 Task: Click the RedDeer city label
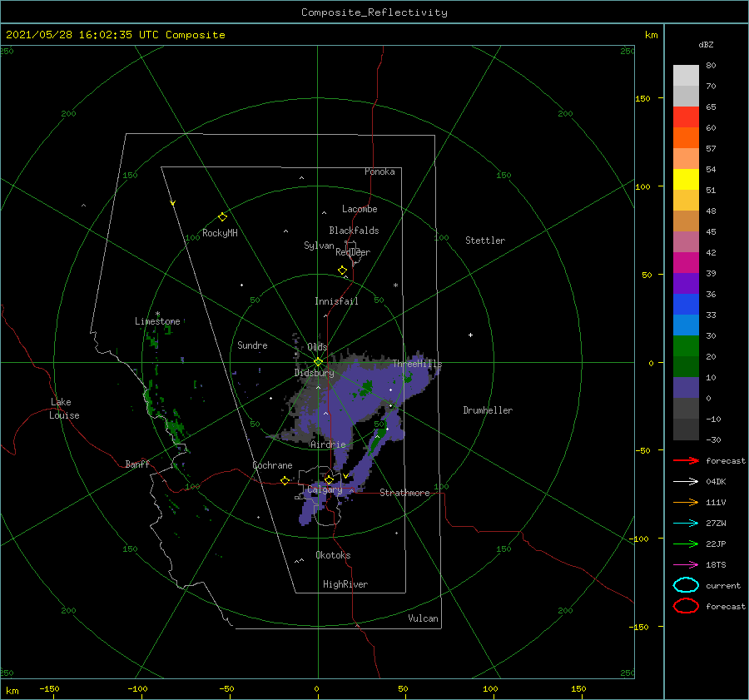353,252
